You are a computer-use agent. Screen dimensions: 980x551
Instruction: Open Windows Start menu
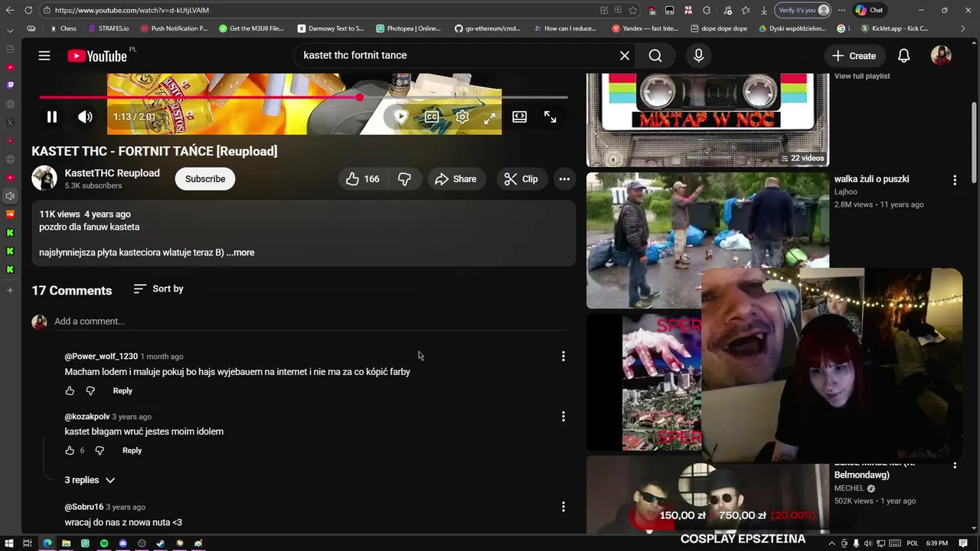coord(9,543)
